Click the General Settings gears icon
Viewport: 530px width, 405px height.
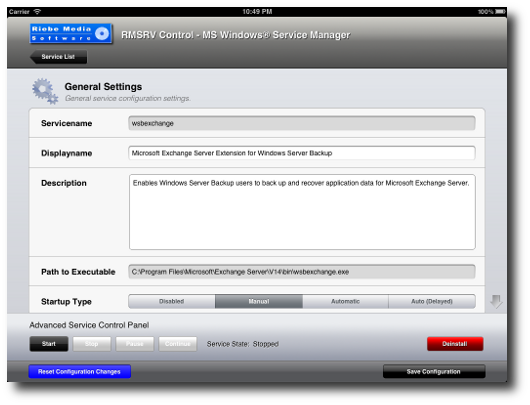pyautogui.click(x=45, y=91)
